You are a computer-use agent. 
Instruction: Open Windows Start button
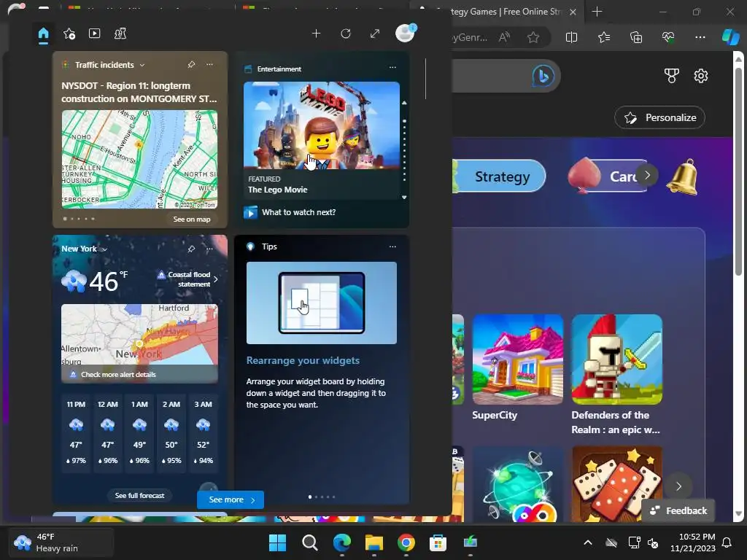pos(278,542)
